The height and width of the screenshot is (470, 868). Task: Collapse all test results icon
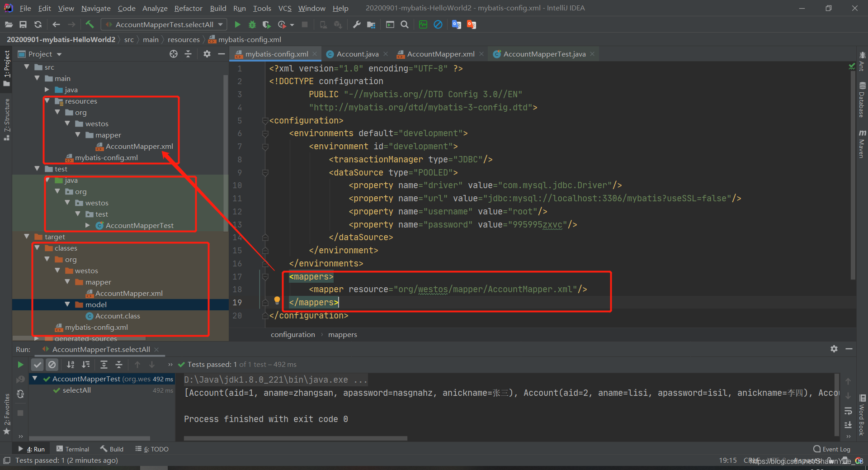click(119, 364)
